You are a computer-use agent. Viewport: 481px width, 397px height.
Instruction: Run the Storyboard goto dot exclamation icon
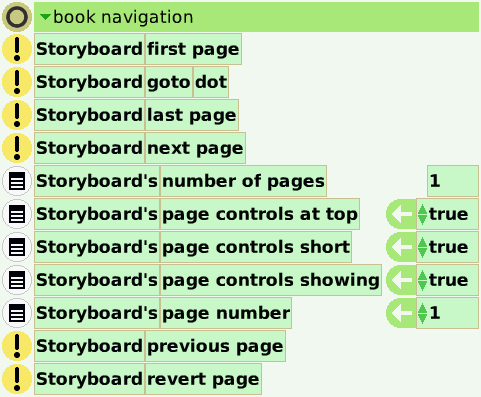click(17, 82)
